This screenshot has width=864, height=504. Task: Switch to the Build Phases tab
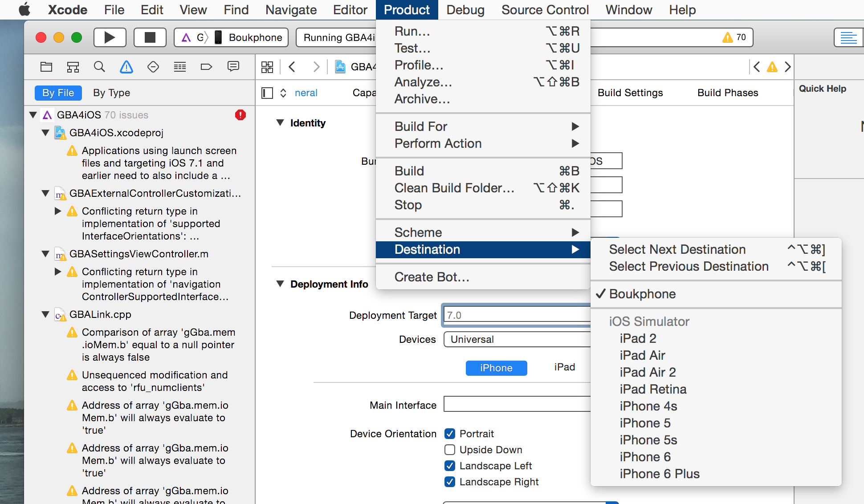click(727, 93)
